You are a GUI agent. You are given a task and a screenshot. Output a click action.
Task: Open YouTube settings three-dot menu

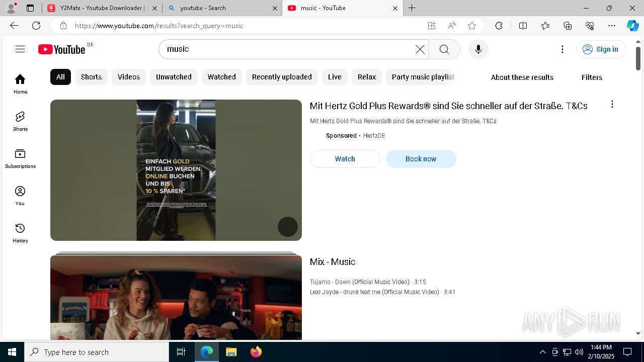coord(562,49)
